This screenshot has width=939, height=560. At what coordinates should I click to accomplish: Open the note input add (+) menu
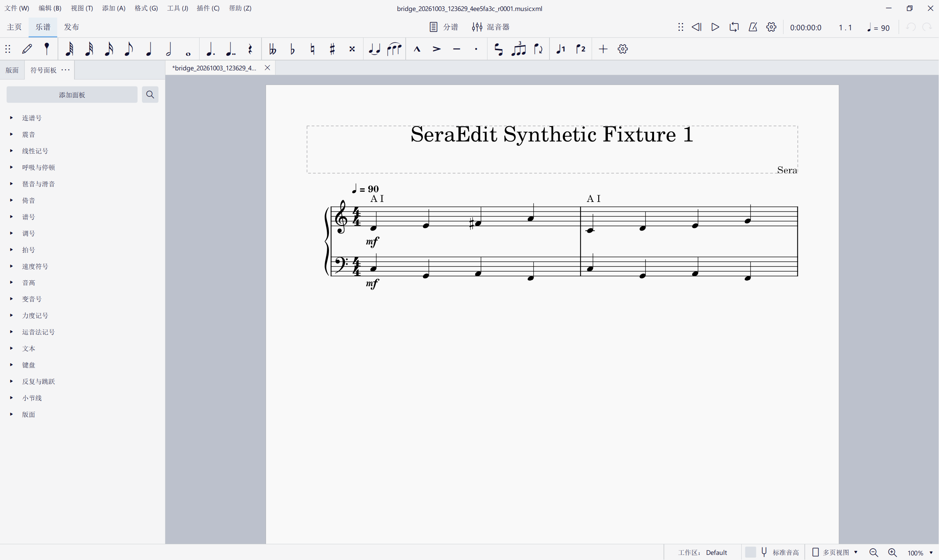[x=603, y=49]
